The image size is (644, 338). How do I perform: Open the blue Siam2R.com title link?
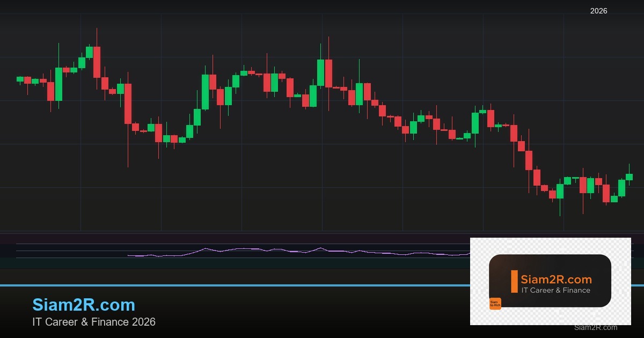(84, 305)
